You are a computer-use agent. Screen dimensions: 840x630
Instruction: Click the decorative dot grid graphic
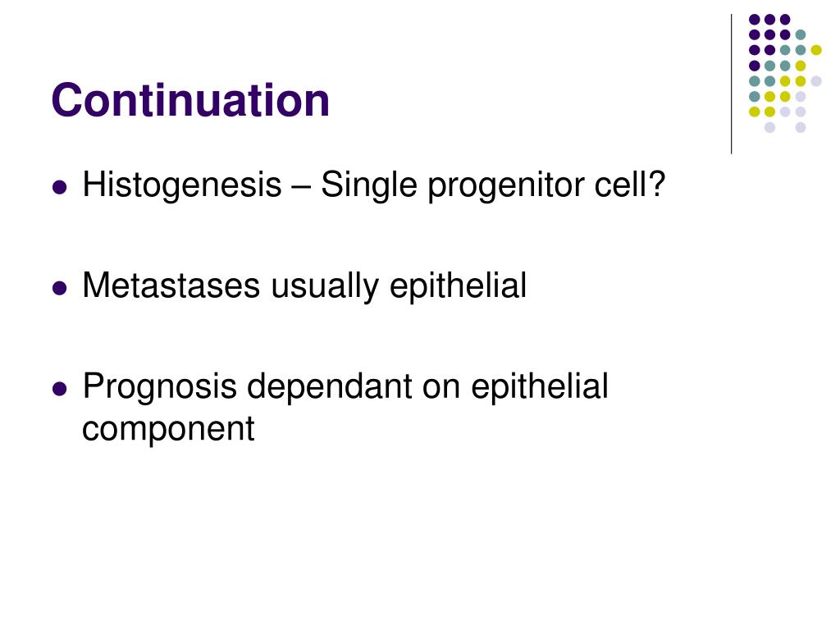click(x=785, y=73)
